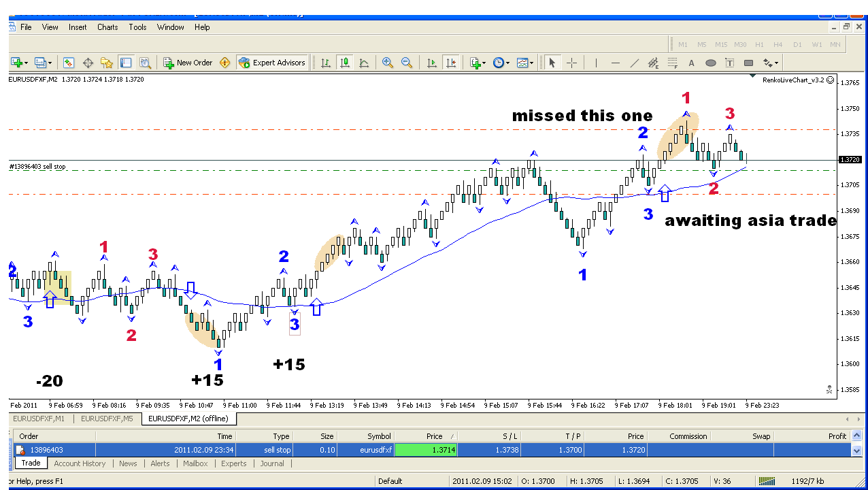Zoom in on the chart
Viewport: 868px width, 490px height.
click(388, 63)
